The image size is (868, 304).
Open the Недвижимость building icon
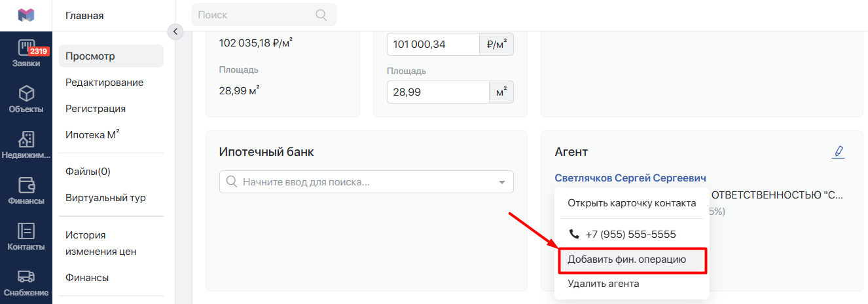pyautogui.click(x=26, y=140)
